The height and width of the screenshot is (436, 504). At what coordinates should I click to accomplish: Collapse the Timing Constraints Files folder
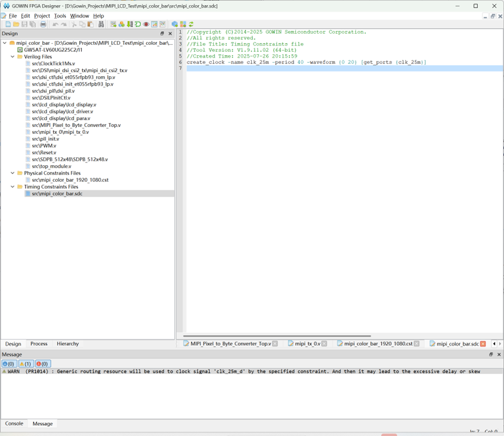point(13,186)
